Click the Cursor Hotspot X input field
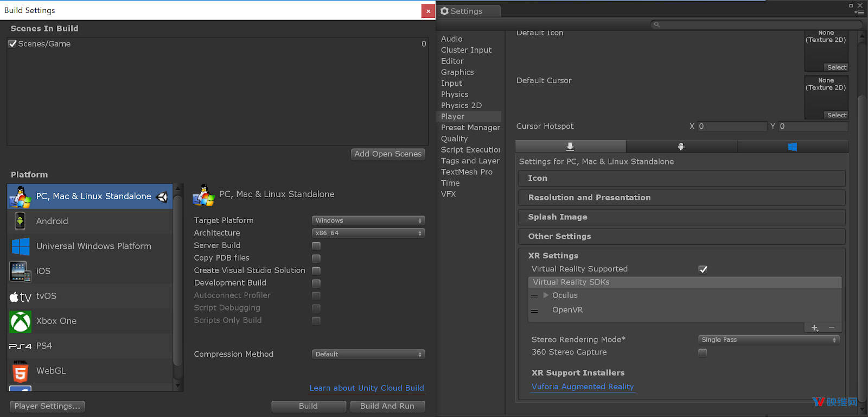The width and height of the screenshot is (868, 417). (732, 127)
